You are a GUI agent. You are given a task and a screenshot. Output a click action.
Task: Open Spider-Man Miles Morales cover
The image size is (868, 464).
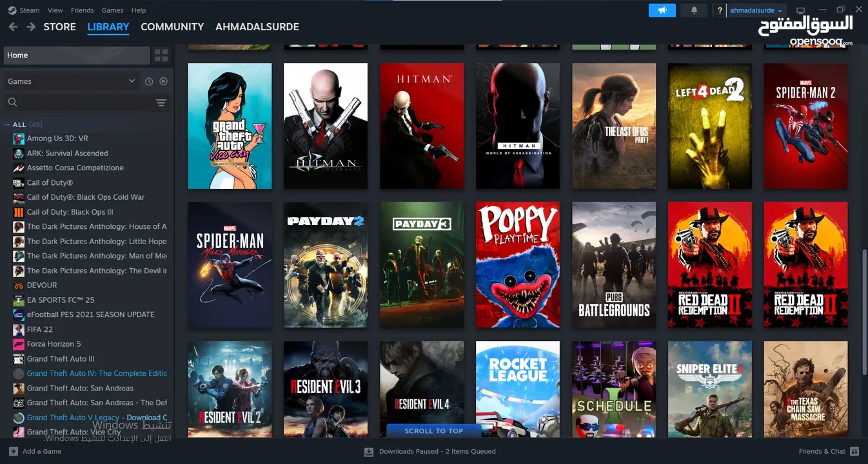tap(230, 265)
